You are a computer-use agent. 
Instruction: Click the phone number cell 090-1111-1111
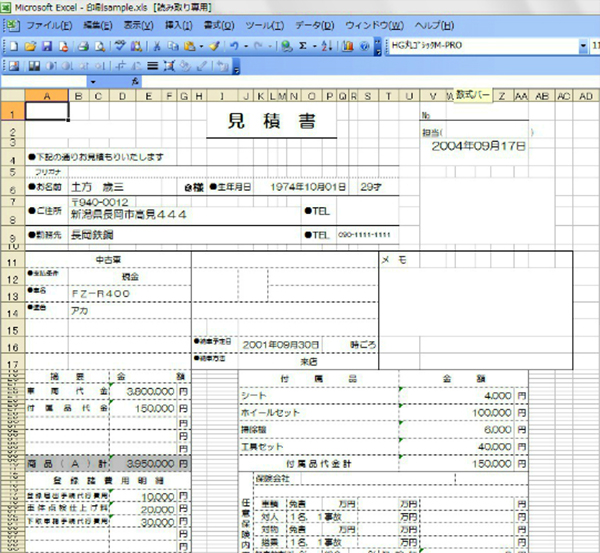[x=367, y=235]
